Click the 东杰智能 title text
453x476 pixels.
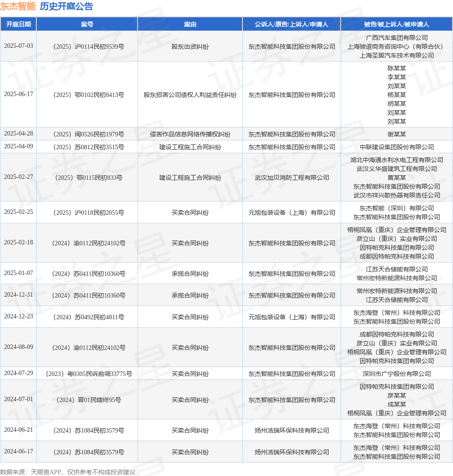click(18, 6)
